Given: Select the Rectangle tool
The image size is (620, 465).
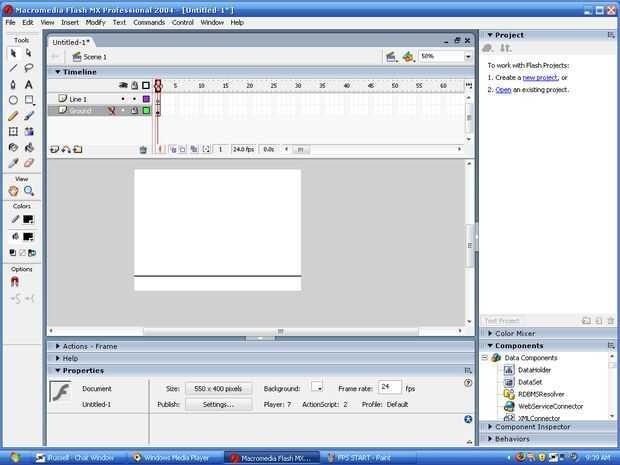Looking at the screenshot, I should [28, 100].
